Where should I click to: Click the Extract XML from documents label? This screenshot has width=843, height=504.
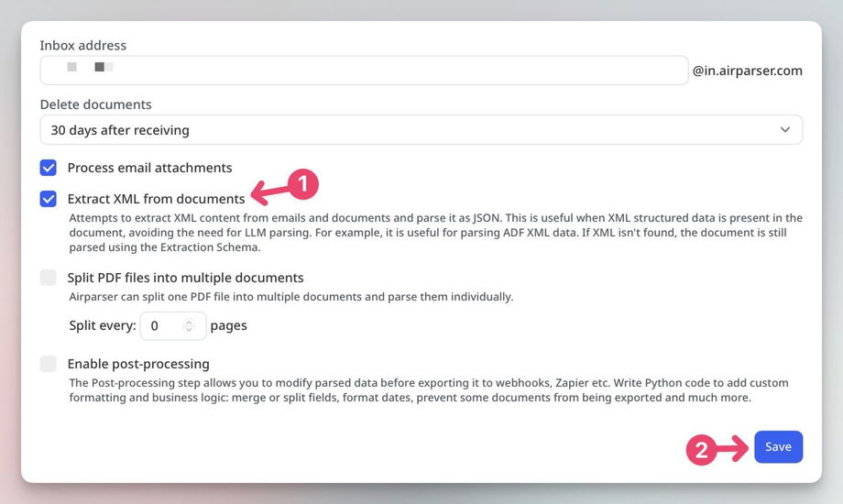pyautogui.click(x=156, y=199)
